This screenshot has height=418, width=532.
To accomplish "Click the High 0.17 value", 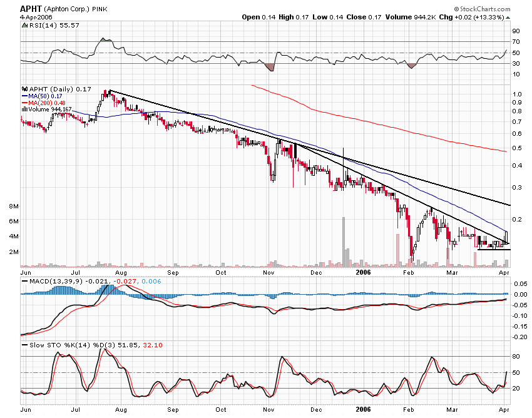I will [x=294, y=17].
